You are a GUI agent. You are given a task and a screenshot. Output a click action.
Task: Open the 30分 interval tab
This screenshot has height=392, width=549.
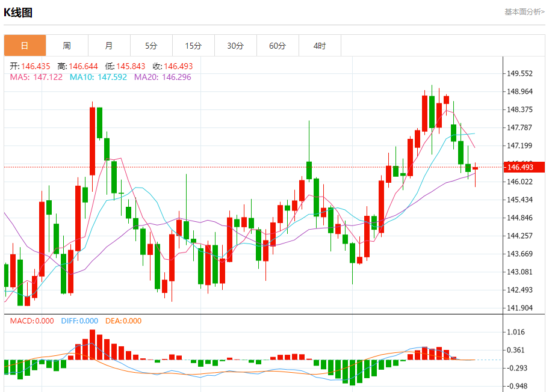coord(235,46)
